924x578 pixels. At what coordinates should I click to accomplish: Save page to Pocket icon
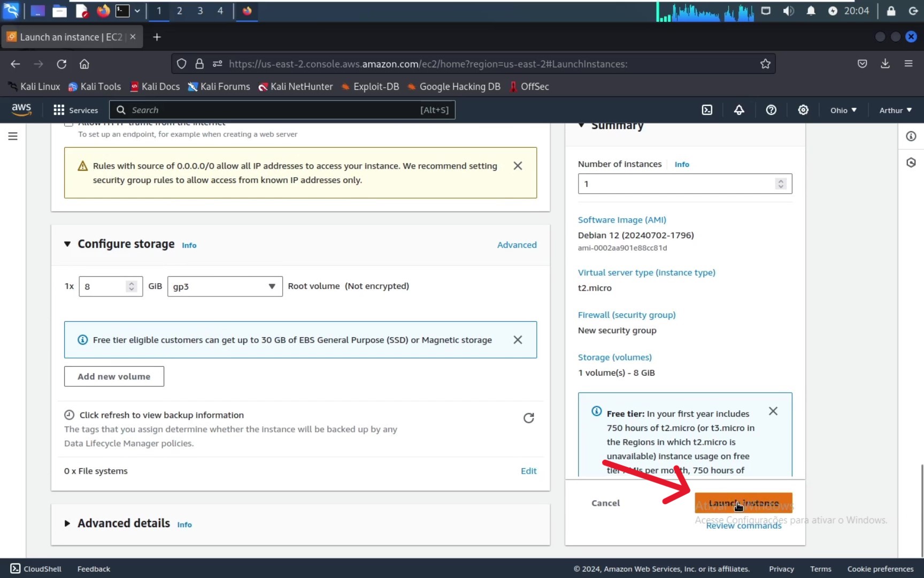tap(862, 64)
